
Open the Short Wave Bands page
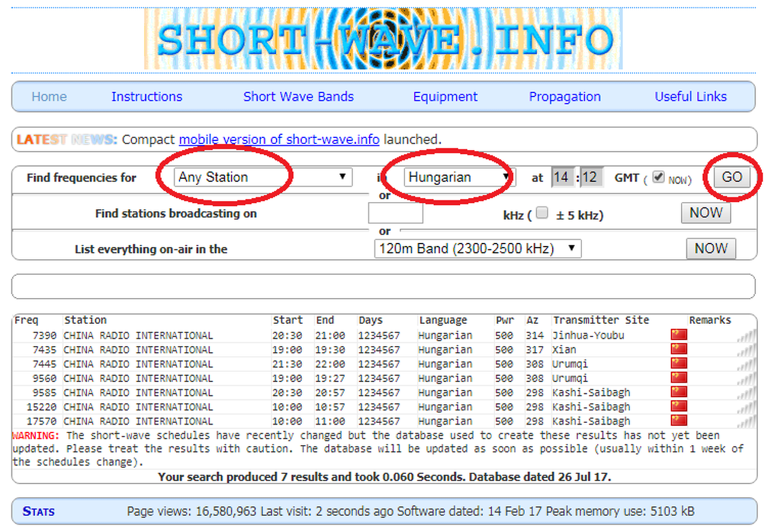299,97
